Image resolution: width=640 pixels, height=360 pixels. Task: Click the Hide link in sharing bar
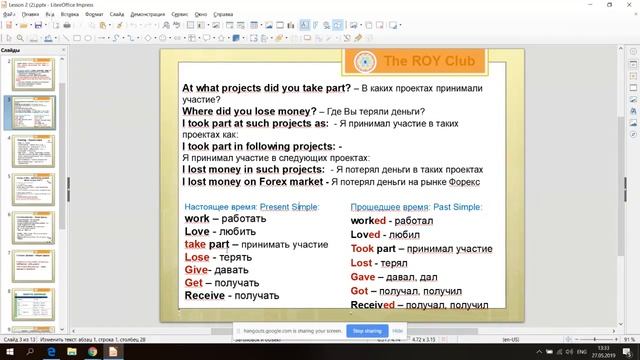point(397,331)
